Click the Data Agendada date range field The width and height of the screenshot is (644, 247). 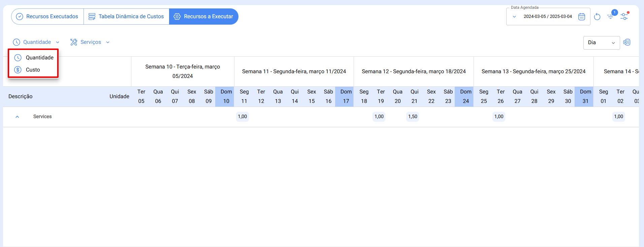548,17
